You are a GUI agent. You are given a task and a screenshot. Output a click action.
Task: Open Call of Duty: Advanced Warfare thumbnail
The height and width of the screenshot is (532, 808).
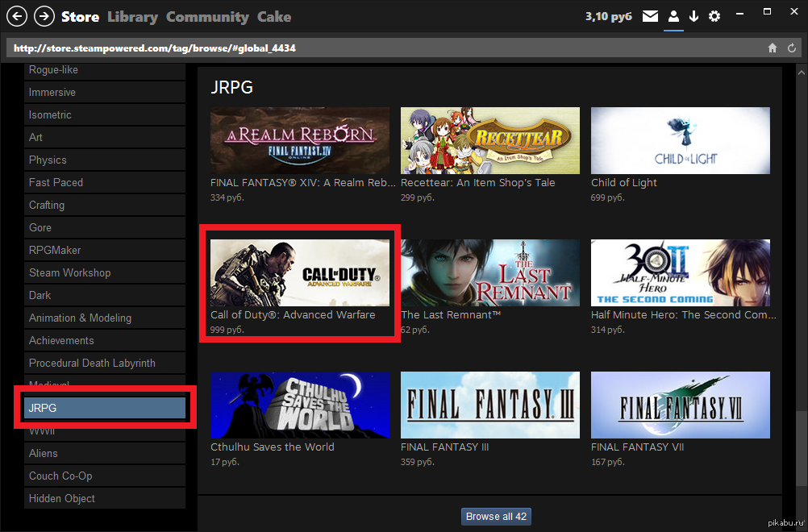coord(300,272)
